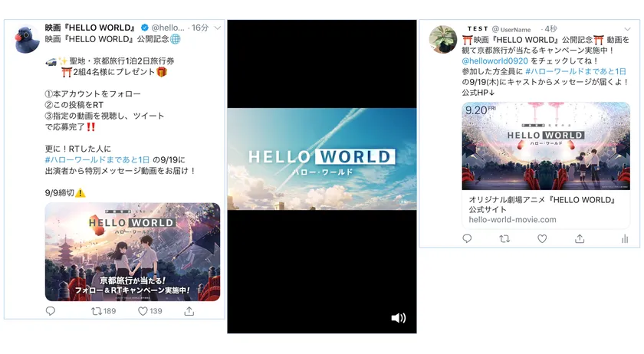Open the TEST user's plant avatar
The height and width of the screenshot is (354, 644).
point(443,39)
